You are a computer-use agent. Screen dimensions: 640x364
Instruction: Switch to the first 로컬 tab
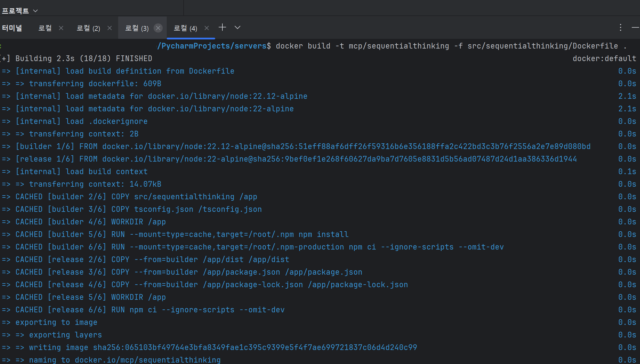click(45, 28)
